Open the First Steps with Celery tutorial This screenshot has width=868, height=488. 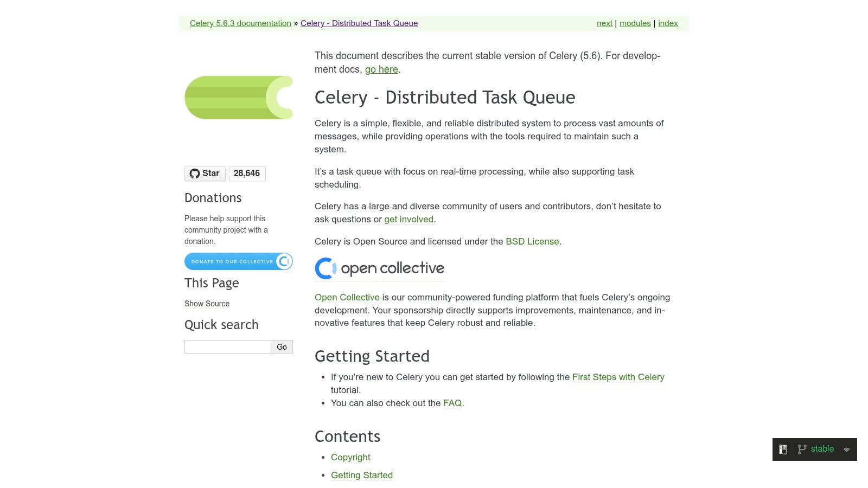tap(618, 377)
